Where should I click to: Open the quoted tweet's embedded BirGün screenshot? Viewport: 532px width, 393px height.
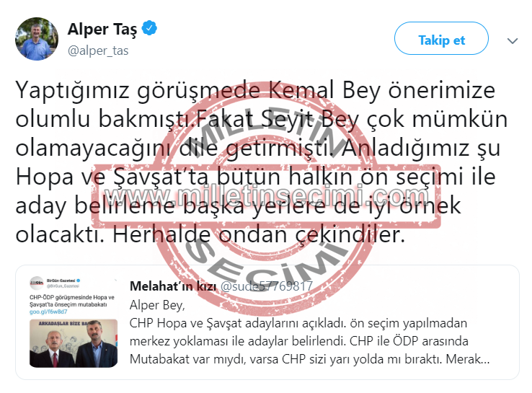click(74, 322)
